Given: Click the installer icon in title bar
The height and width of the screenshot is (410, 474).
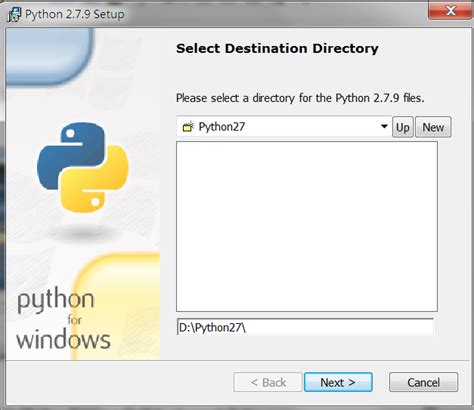Looking at the screenshot, I should [14, 15].
